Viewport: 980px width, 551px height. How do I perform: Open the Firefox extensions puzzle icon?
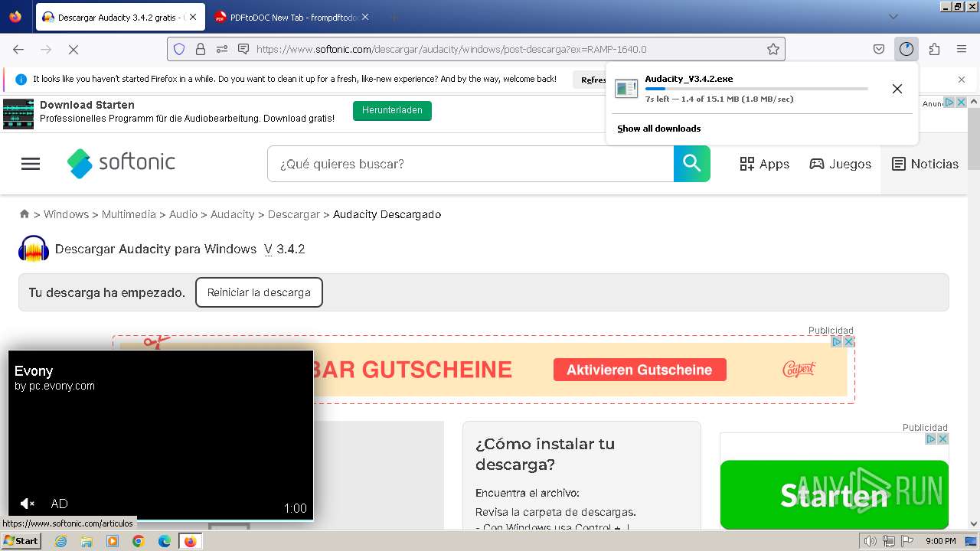pos(934,49)
